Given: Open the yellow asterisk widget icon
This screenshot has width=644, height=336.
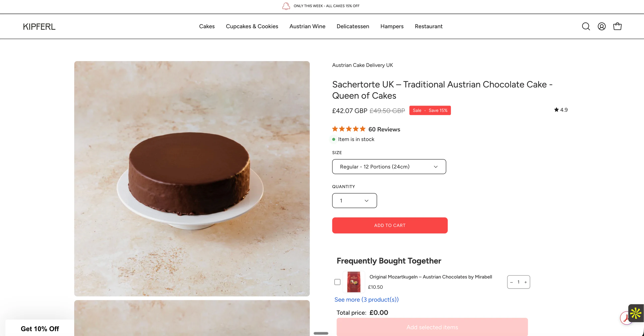Looking at the screenshot, I should [636, 313].
